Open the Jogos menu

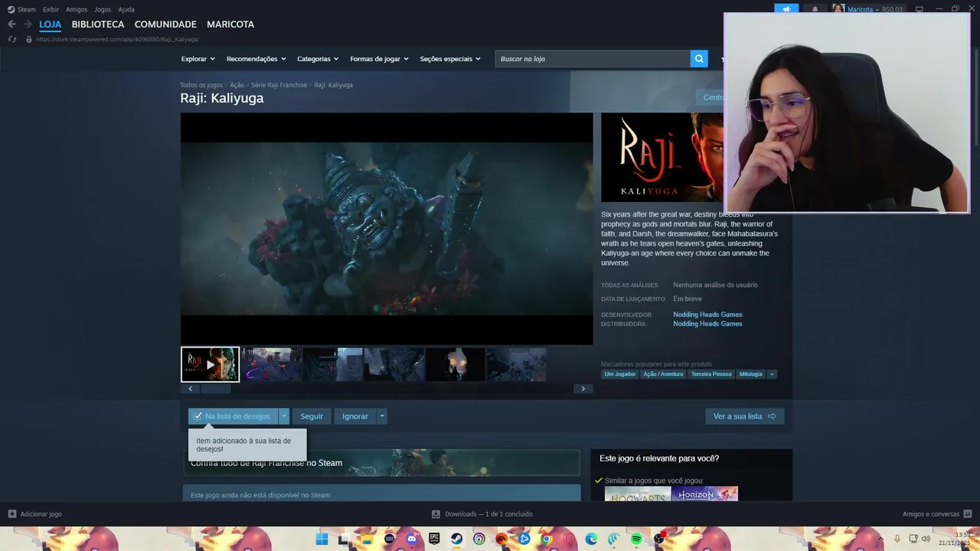tap(103, 9)
